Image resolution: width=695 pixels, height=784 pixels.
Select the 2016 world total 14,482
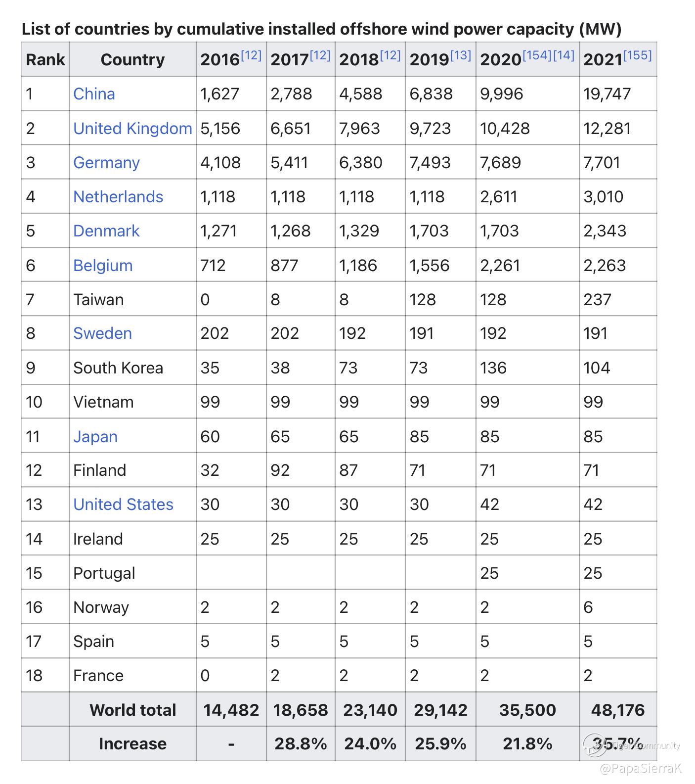click(231, 710)
